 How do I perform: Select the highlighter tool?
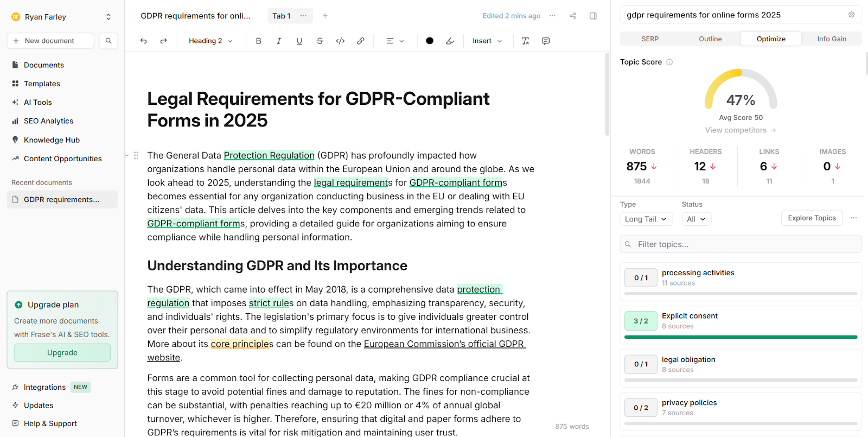(x=450, y=41)
